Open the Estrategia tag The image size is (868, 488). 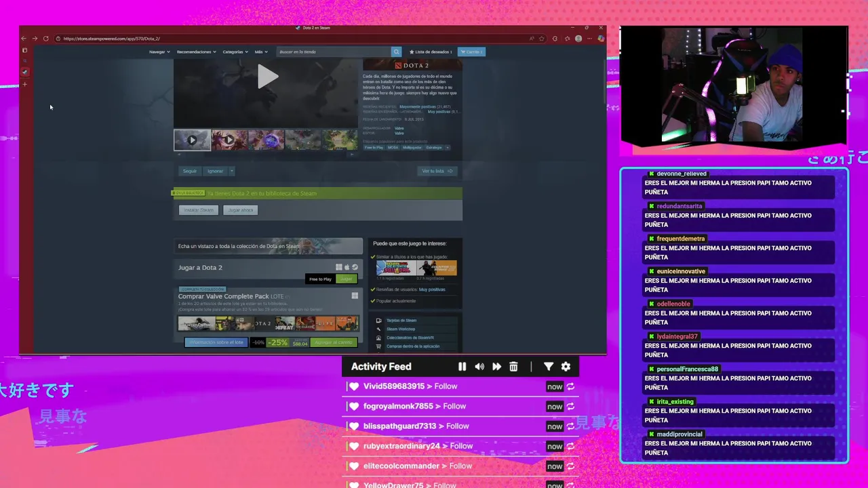coord(433,147)
